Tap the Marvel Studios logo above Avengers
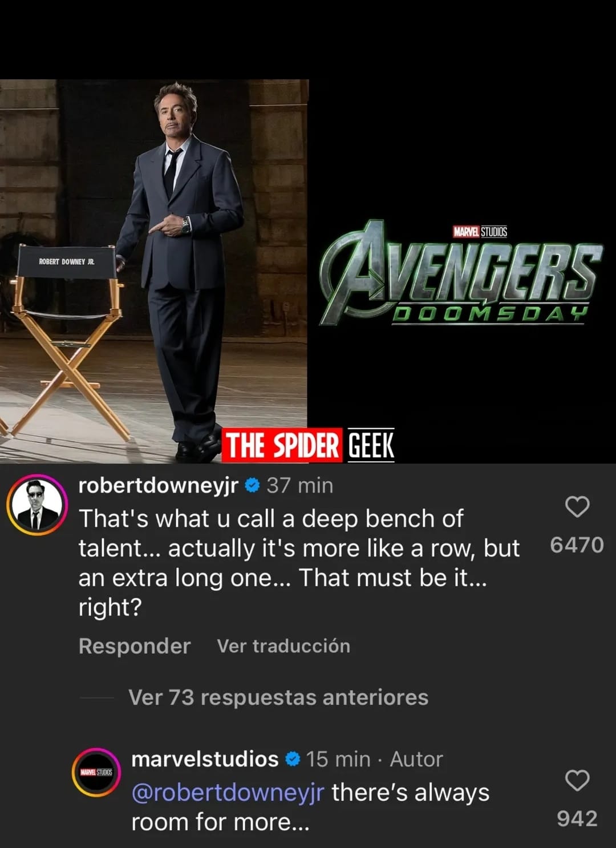This screenshot has height=848, width=616. [480, 232]
